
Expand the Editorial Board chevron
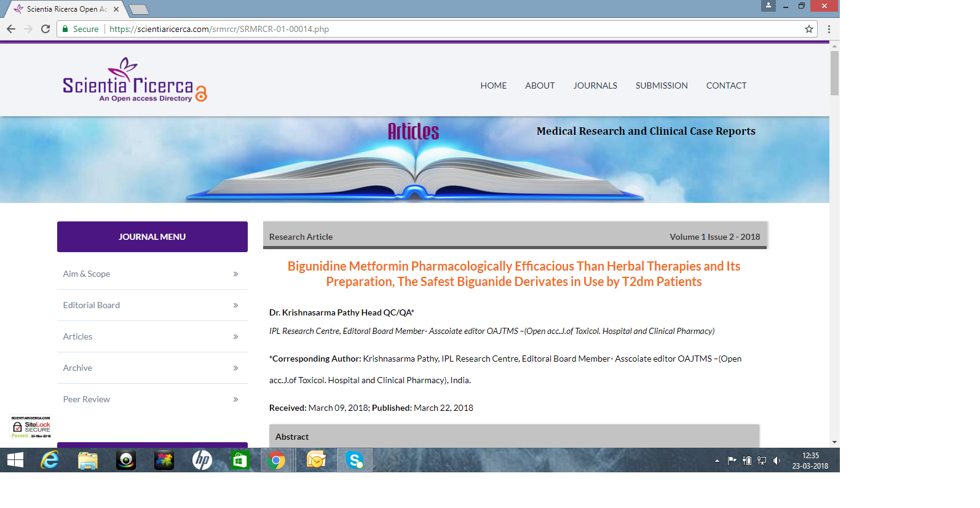[x=235, y=306]
